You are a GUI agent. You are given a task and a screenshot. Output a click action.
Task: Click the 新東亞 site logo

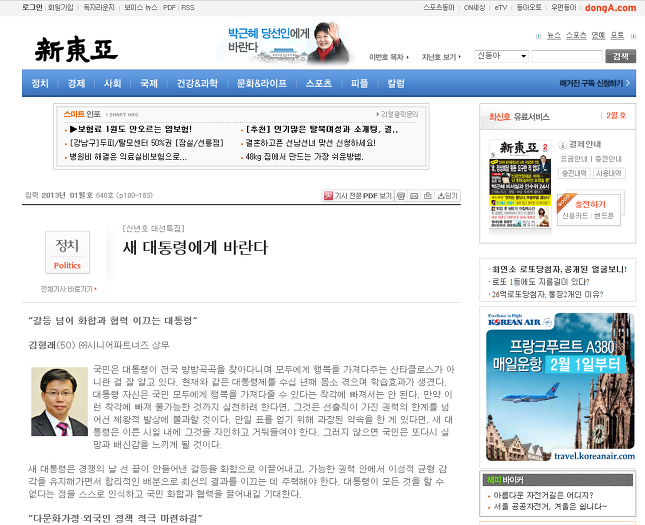[x=76, y=49]
